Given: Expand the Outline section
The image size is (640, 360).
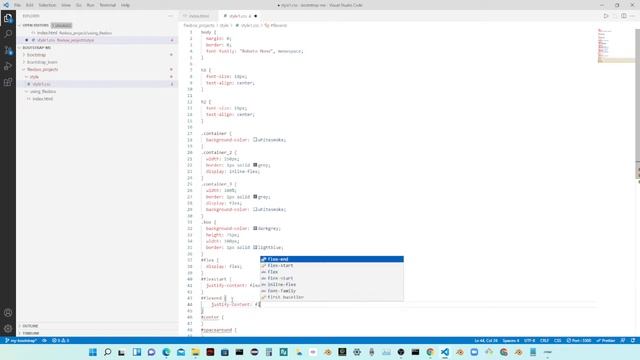Looking at the screenshot, I should [x=31, y=326].
